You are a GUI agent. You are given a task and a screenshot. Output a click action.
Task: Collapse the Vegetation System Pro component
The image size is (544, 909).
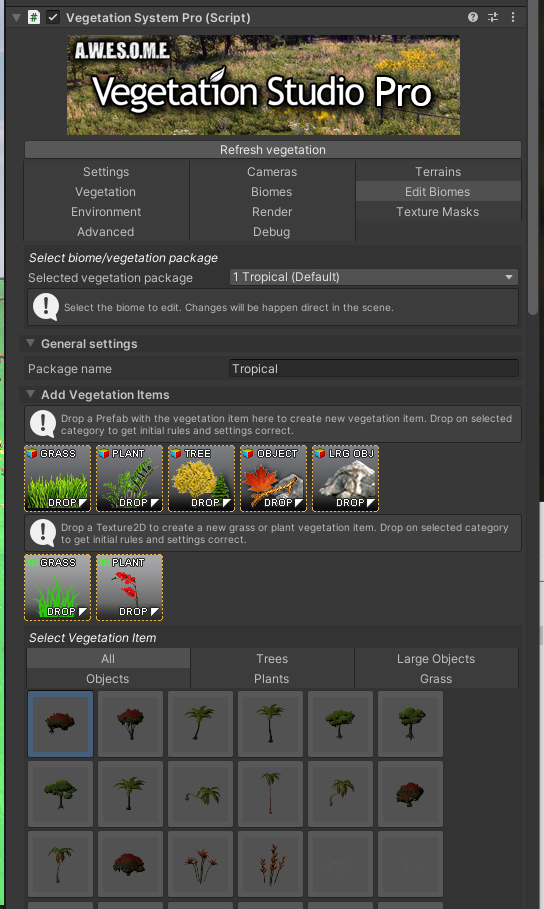point(16,17)
